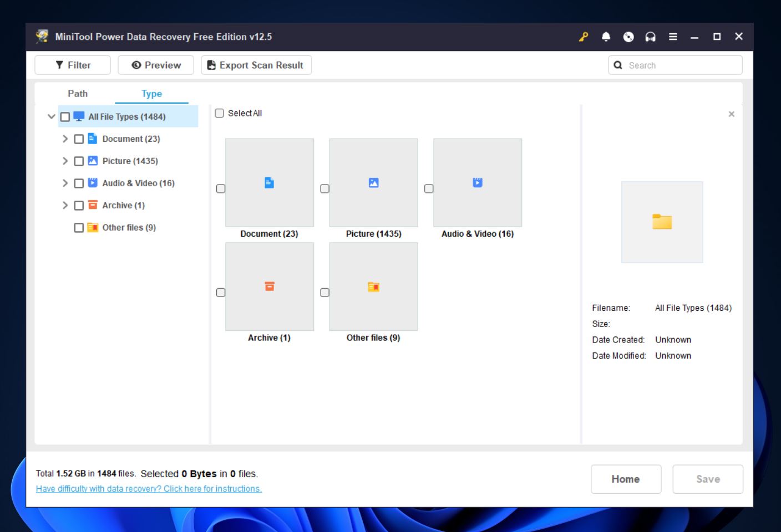Click the monitor icon beside All File Types

pyautogui.click(x=79, y=116)
